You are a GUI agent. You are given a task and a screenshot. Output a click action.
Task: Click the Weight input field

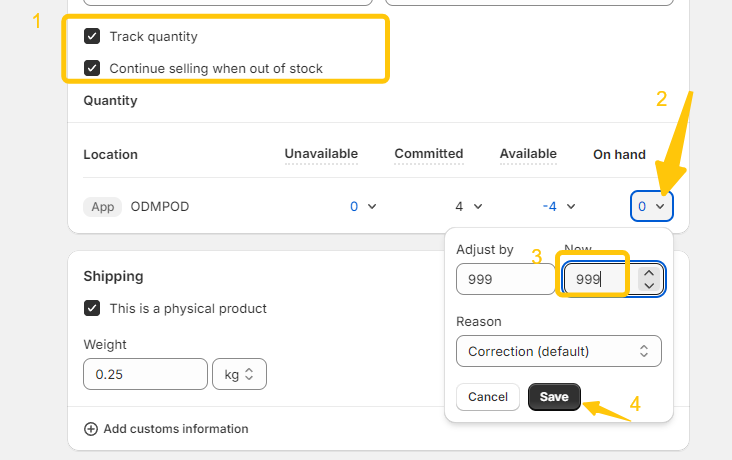(145, 374)
